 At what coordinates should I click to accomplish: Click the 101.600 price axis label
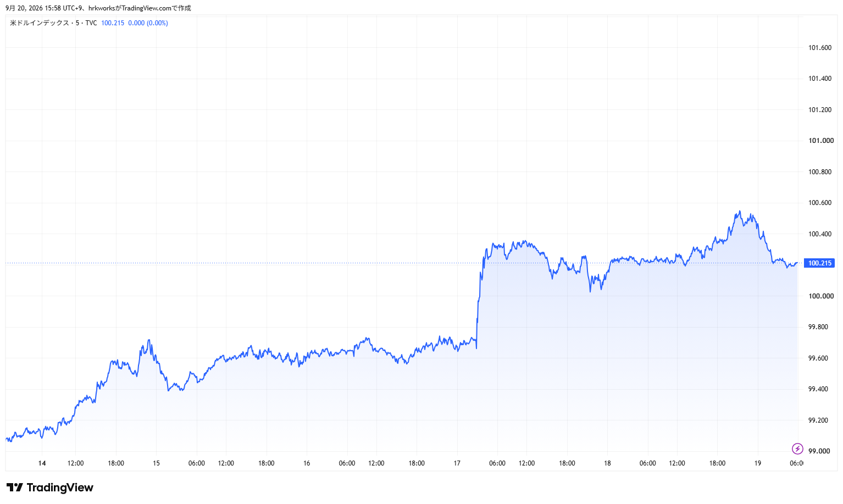click(820, 48)
